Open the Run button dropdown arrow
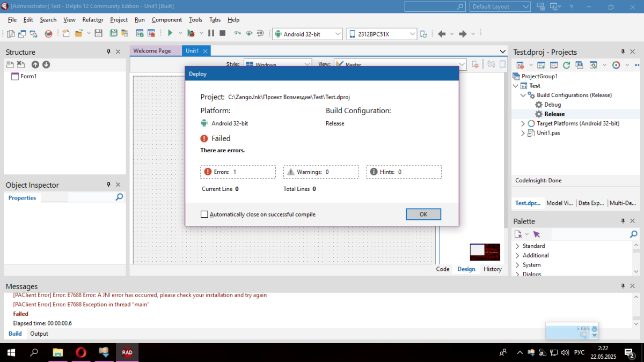 pos(180,33)
